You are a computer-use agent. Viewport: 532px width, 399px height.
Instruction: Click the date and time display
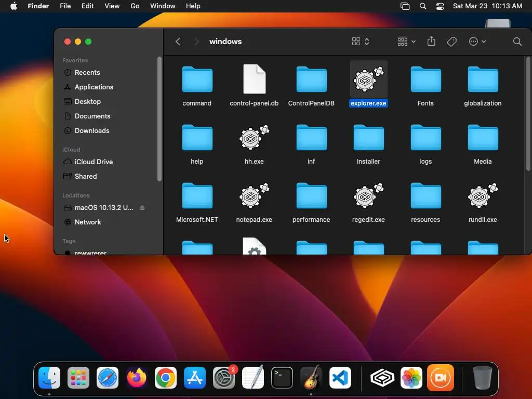(487, 6)
